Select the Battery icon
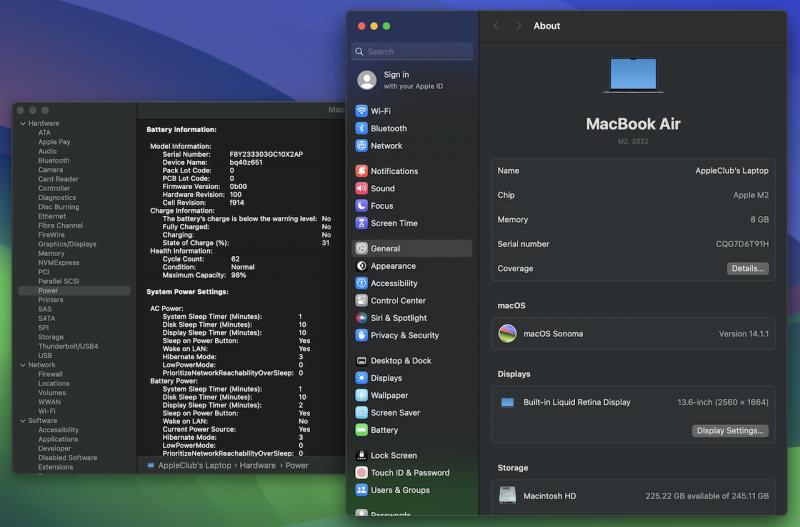Image resolution: width=800 pixels, height=527 pixels. pos(361,430)
